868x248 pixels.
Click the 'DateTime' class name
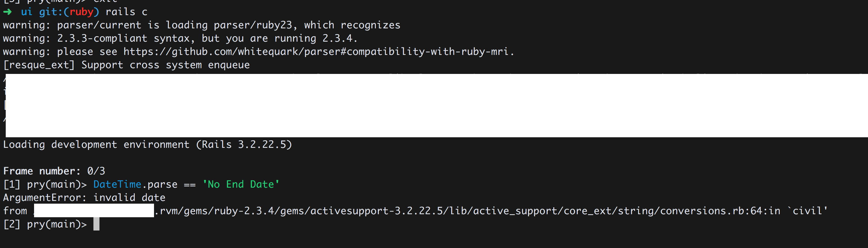coord(117,184)
